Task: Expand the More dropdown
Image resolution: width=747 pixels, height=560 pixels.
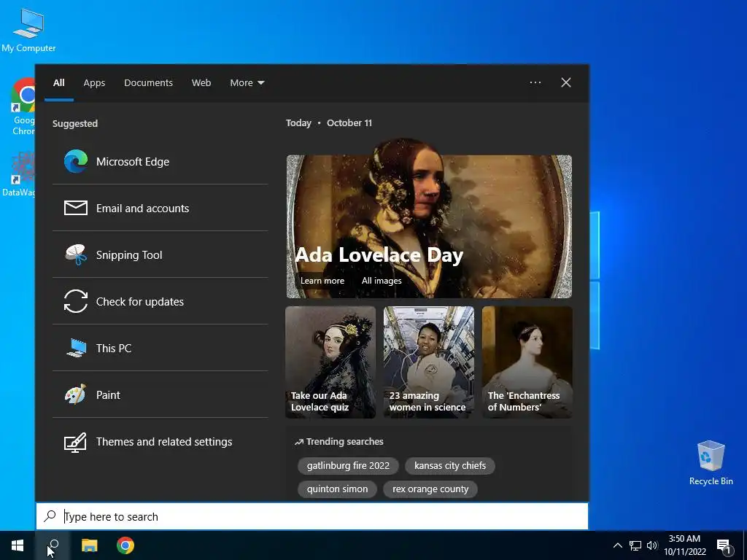Action: 247,83
